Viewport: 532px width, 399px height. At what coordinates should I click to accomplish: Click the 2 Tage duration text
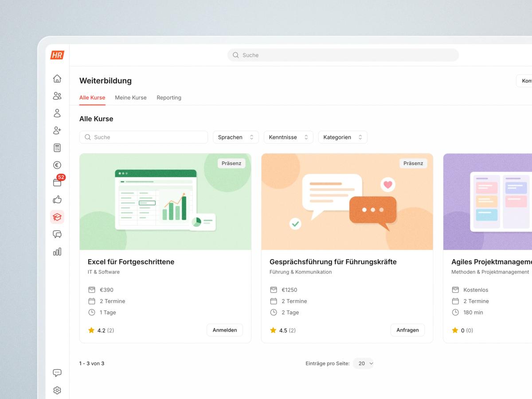[x=290, y=312]
